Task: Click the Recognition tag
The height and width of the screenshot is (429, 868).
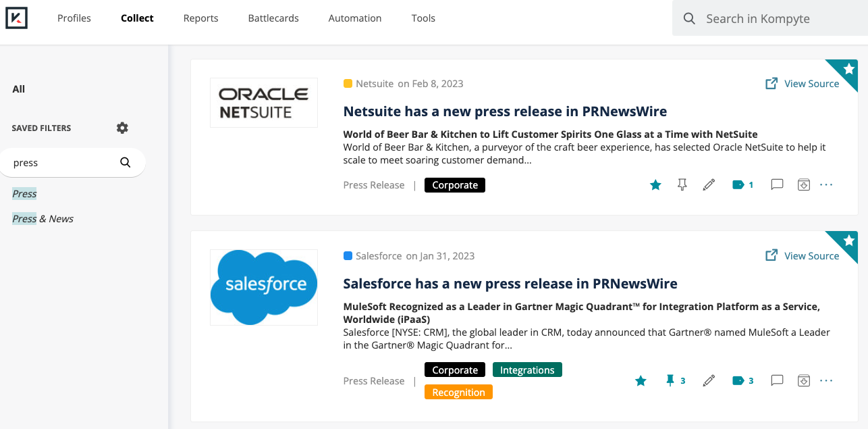Action: (458, 392)
